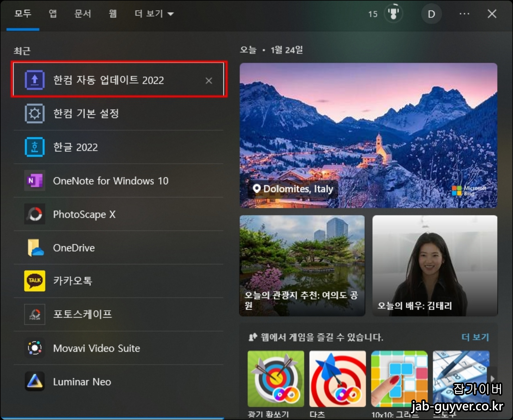Play the 다츠 darts game
Viewport: 513px width, 420px height.
(x=337, y=379)
